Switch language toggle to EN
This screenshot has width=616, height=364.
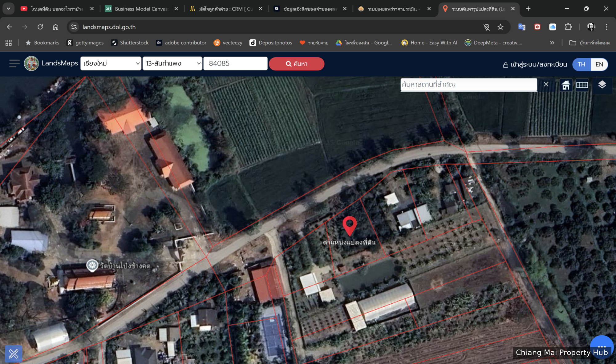[599, 64]
